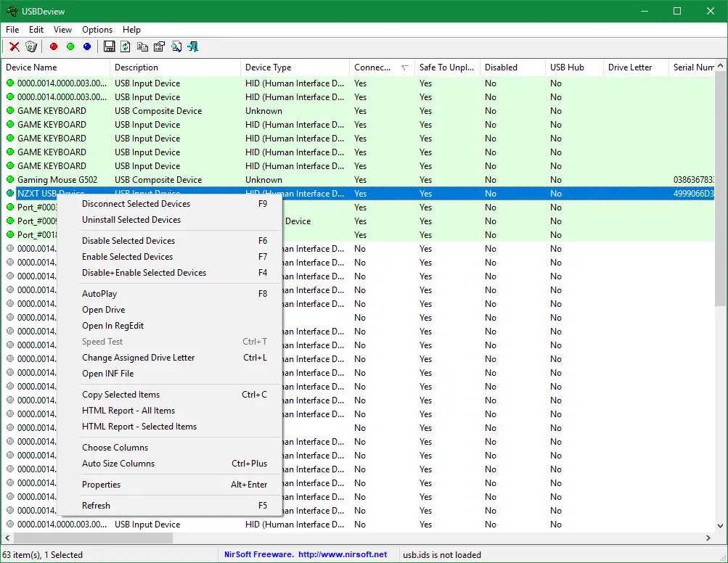
Task: Click the floppy disk Save icon
Action: 109,47
